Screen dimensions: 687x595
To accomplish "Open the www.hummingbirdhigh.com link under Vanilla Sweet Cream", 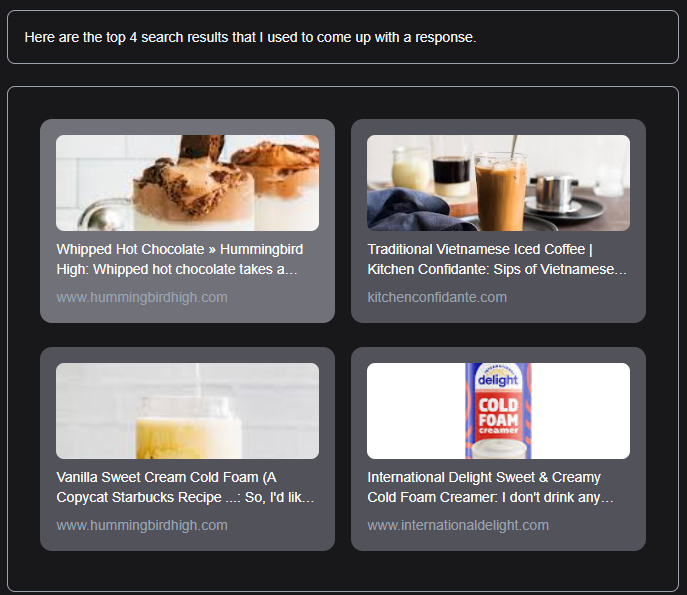I will pyautogui.click(x=142, y=525).
